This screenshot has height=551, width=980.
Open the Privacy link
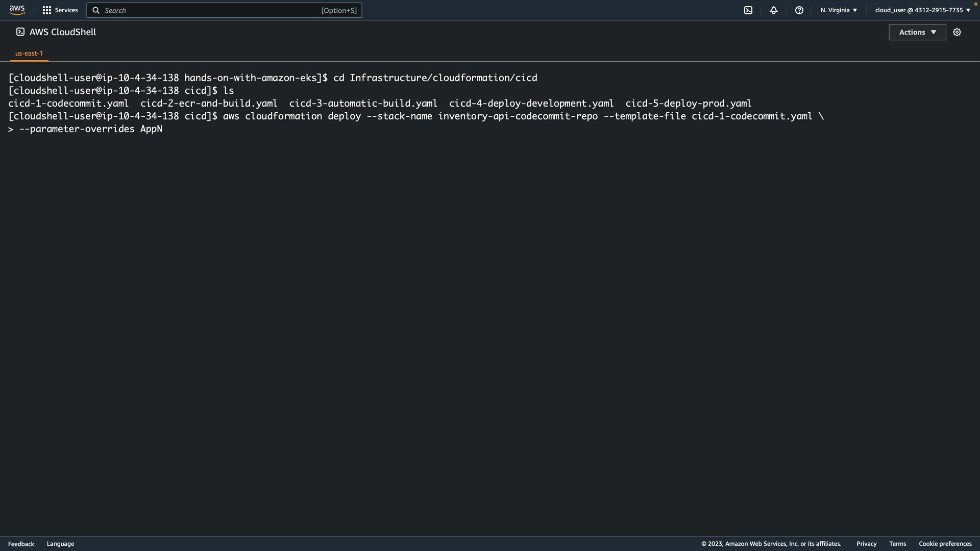click(x=866, y=544)
